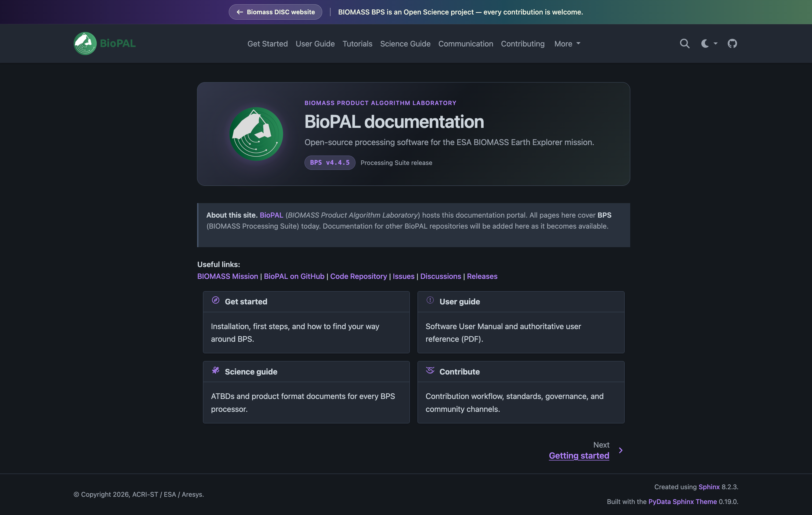The image size is (812, 515).
Task: Click the 'ATBDs and product format' card description
Action: 303,403
